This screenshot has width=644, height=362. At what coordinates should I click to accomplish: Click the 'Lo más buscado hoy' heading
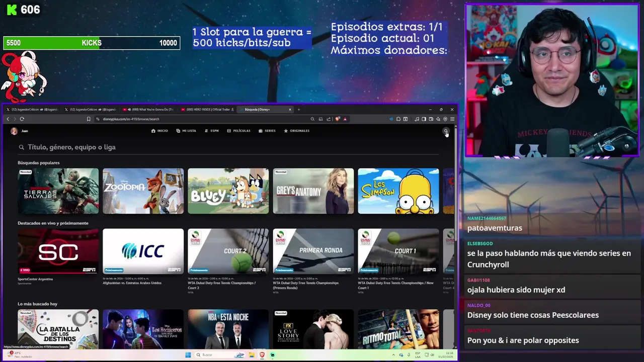[38, 304]
